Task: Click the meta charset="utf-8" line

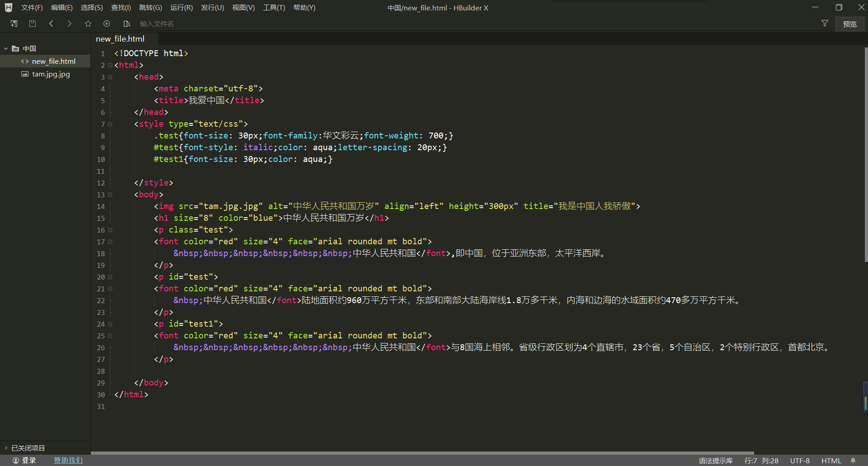Action: coord(208,89)
